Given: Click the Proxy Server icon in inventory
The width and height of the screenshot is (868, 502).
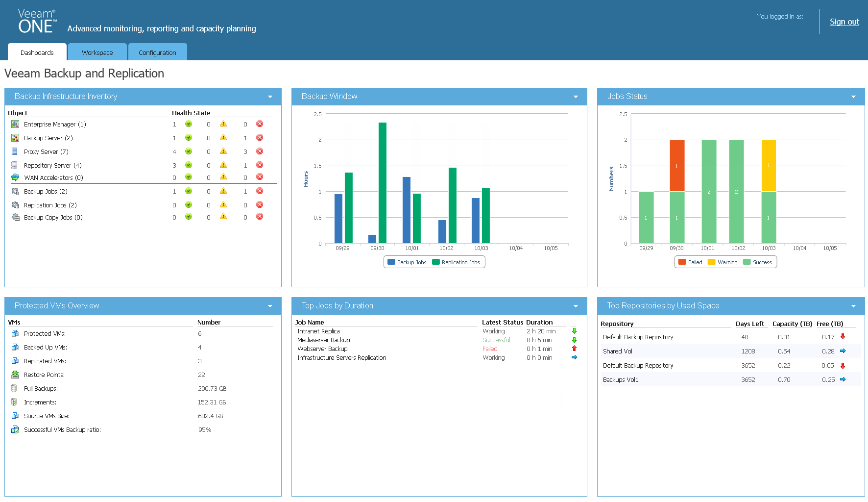Looking at the screenshot, I should click(x=15, y=151).
